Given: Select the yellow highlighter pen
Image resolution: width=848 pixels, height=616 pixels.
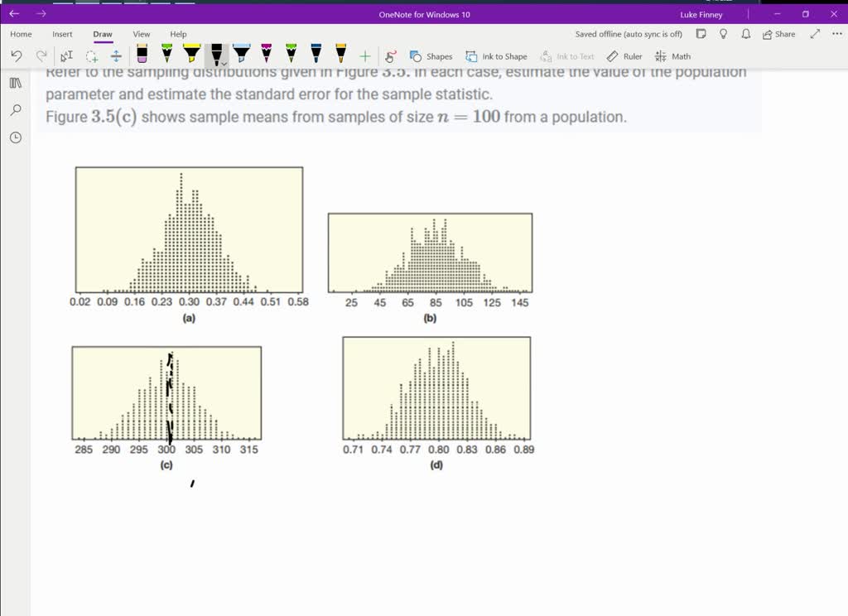Looking at the screenshot, I should [191, 55].
